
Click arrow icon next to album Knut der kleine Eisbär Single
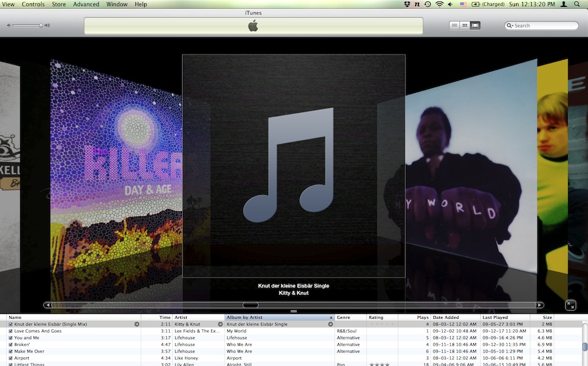(x=330, y=324)
